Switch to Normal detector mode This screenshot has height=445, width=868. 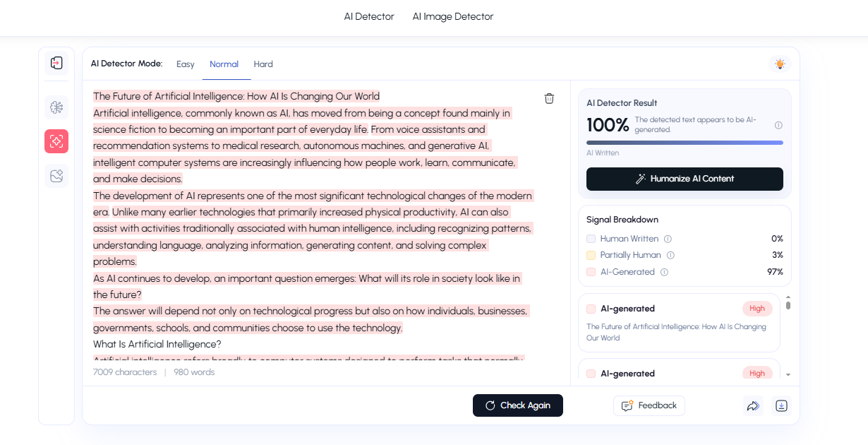click(x=224, y=64)
